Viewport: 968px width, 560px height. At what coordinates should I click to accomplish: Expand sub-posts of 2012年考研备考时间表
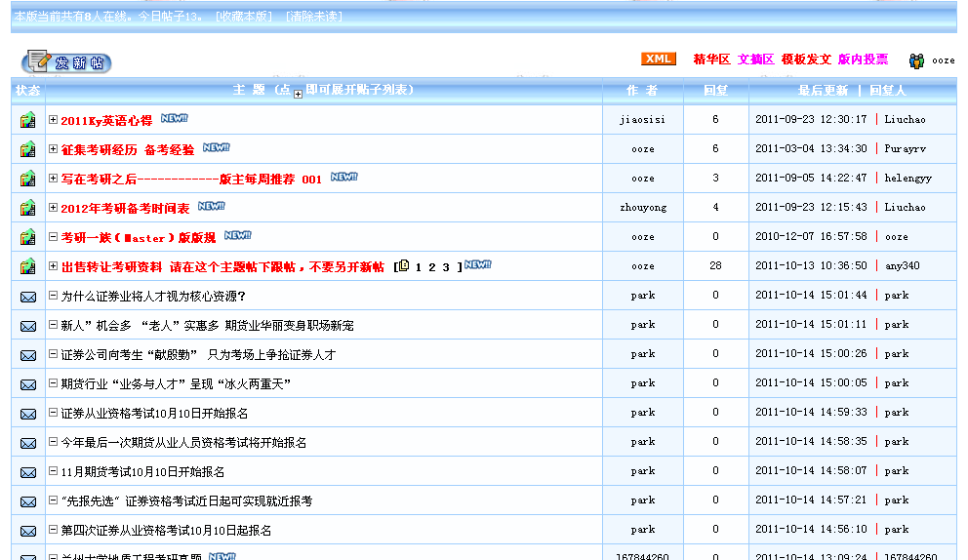point(53,208)
